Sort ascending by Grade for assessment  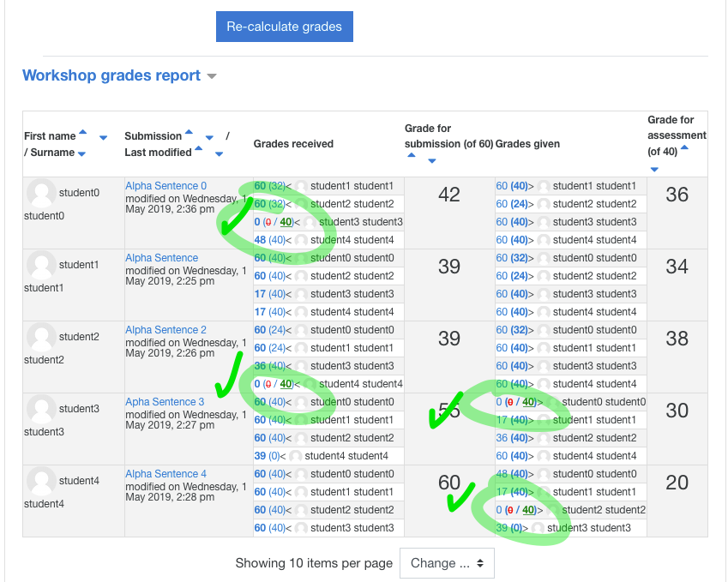684,148
